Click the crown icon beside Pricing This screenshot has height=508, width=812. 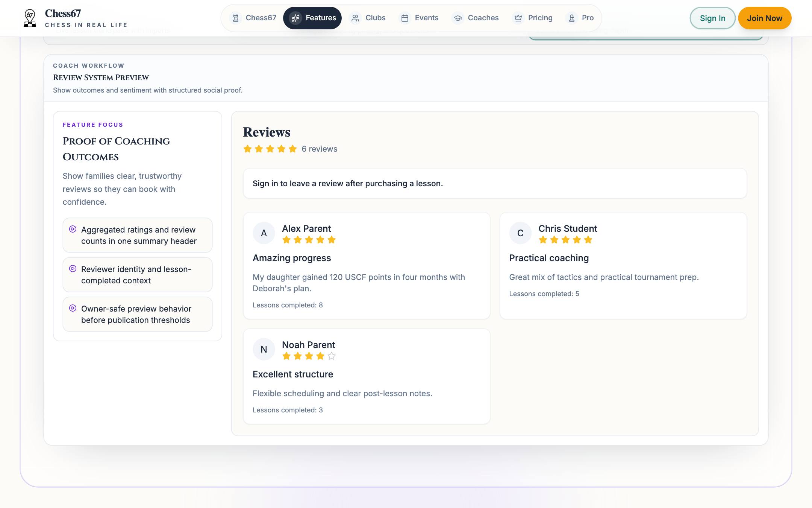[x=518, y=18]
